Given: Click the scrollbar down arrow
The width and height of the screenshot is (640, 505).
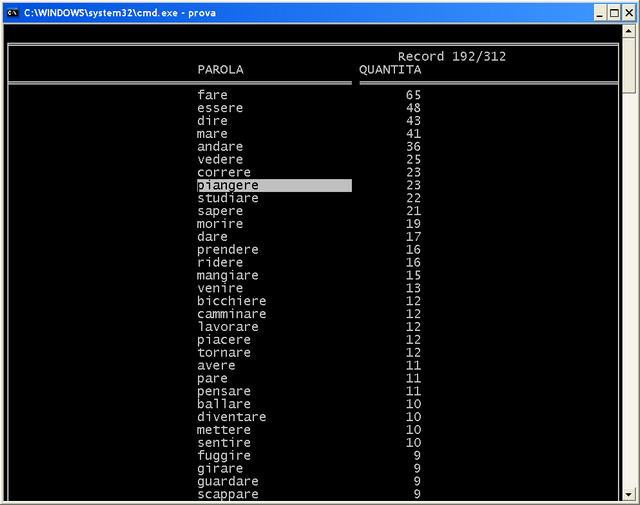Looking at the screenshot, I should click(x=629, y=493).
